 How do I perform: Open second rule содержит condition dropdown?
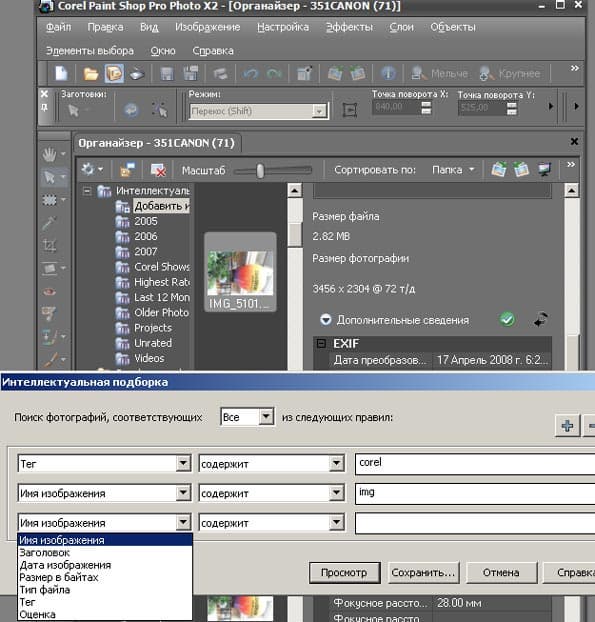pos(336,493)
